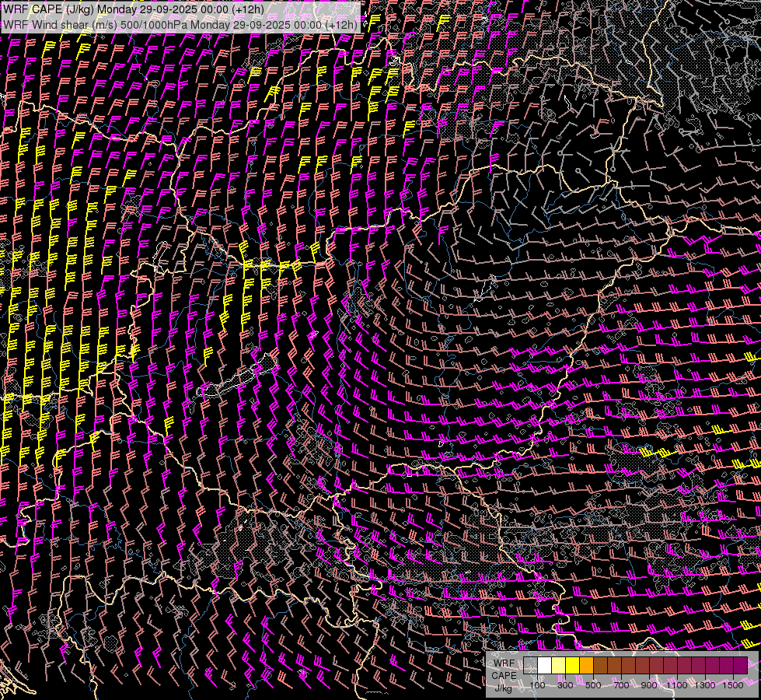Click the transparent first box of the legend
761x700 pixels.
coord(530,666)
